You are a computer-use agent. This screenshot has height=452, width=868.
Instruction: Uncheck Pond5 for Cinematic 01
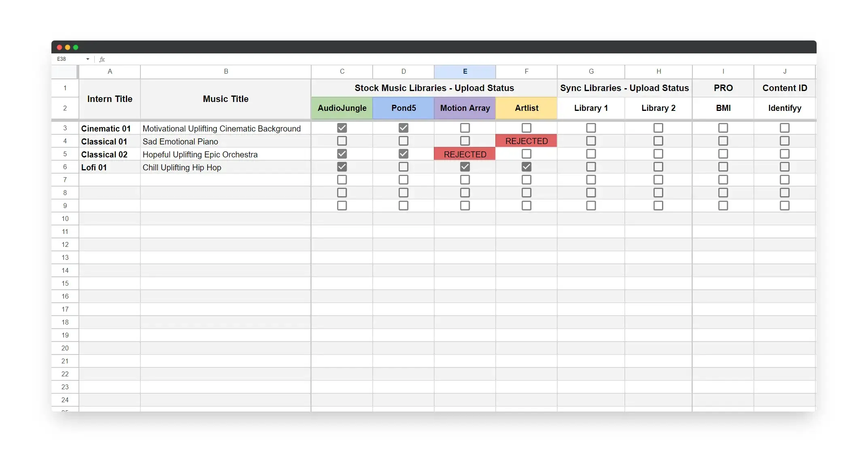[x=403, y=128]
